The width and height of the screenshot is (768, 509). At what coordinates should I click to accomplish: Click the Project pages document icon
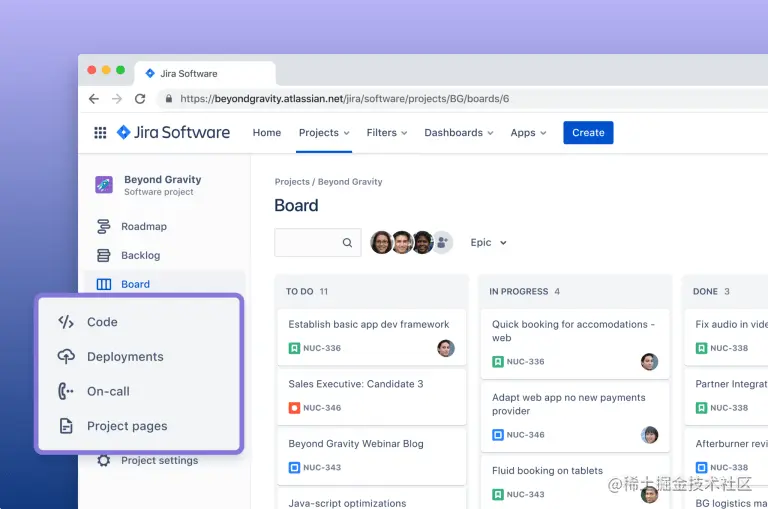click(x=66, y=426)
